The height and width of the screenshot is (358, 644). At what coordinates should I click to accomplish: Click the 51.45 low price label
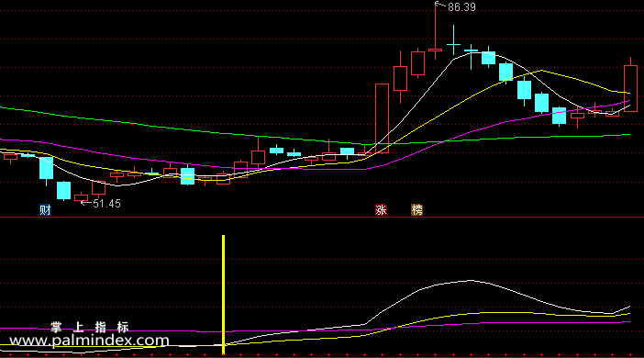pyautogui.click(x=106, y=204)
